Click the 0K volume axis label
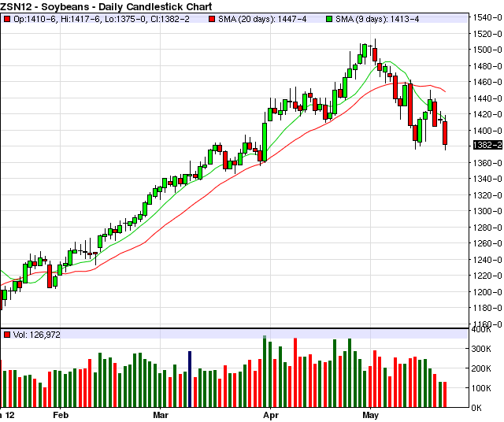 476,408
